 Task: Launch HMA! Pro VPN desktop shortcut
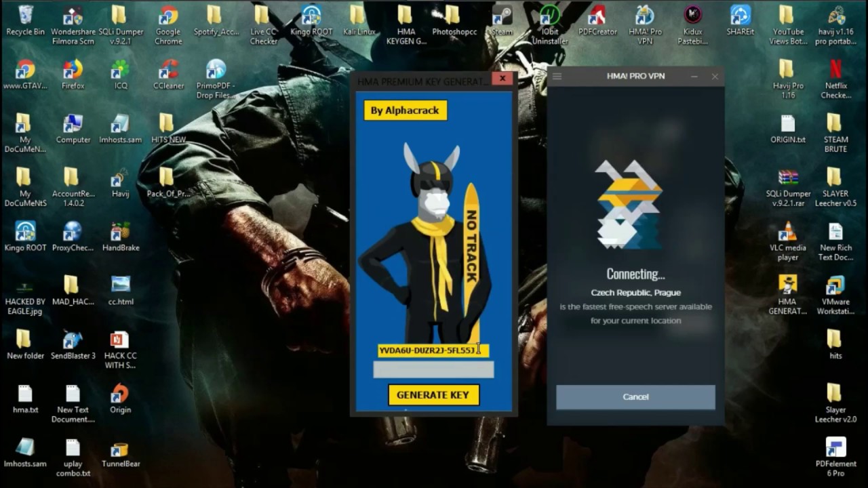(x=645, y=25)
